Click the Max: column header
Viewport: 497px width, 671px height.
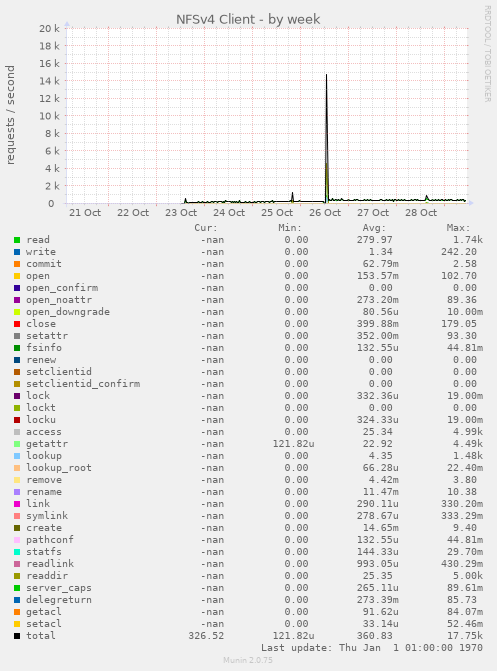click(458, 228)
